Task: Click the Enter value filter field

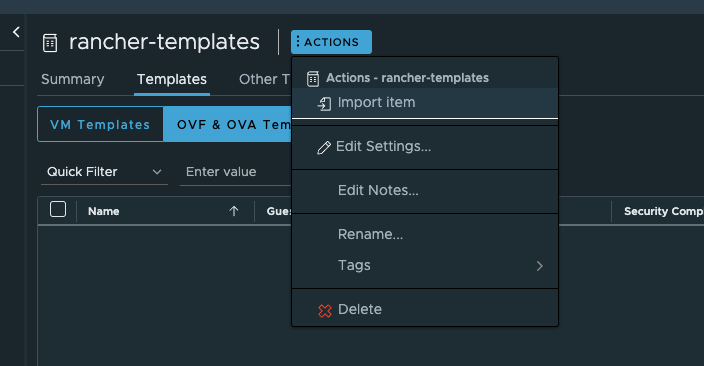Action: coord(236,172)
